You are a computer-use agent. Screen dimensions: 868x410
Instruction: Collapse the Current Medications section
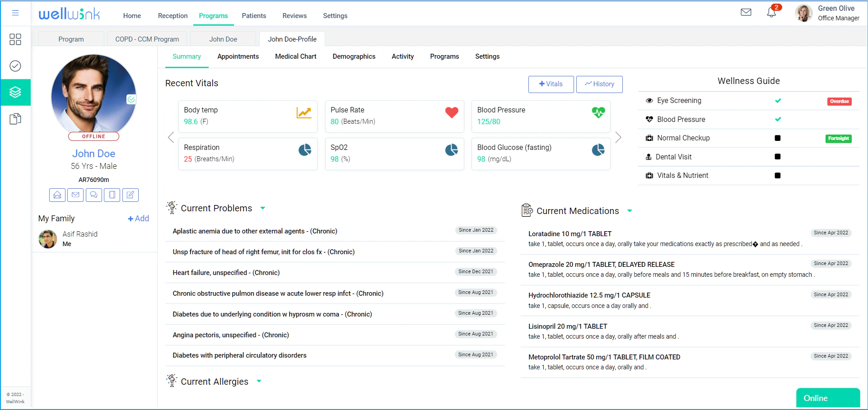(630, 211)
